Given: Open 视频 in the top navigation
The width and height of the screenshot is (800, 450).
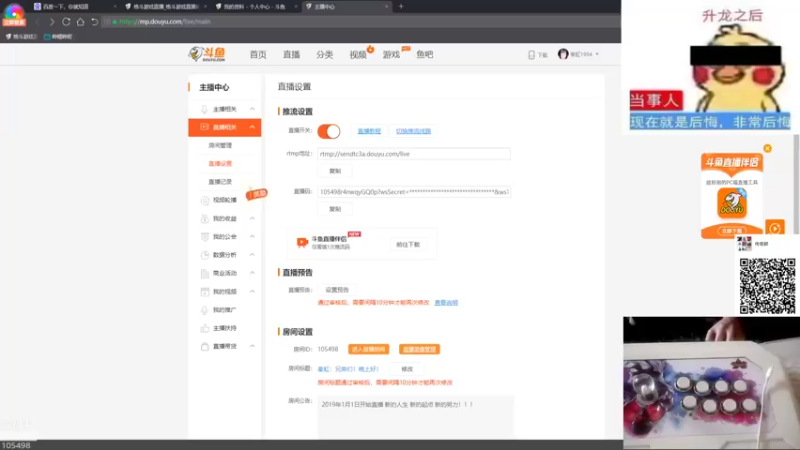Looking at the screenshot, I should 358,55.
